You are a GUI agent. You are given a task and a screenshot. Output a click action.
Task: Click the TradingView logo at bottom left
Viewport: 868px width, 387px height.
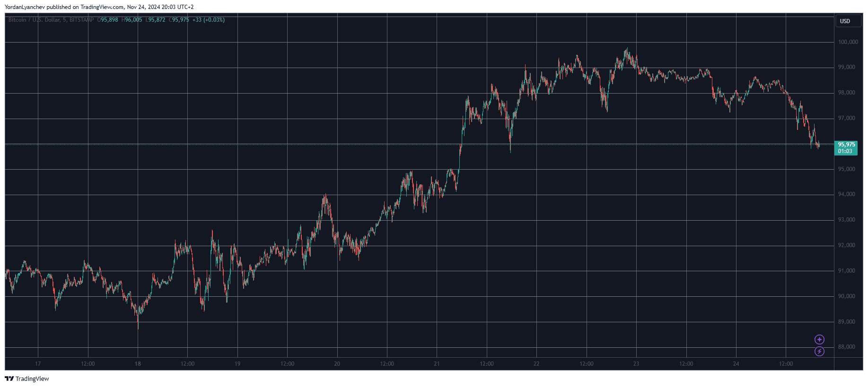[x=9, y=378]
